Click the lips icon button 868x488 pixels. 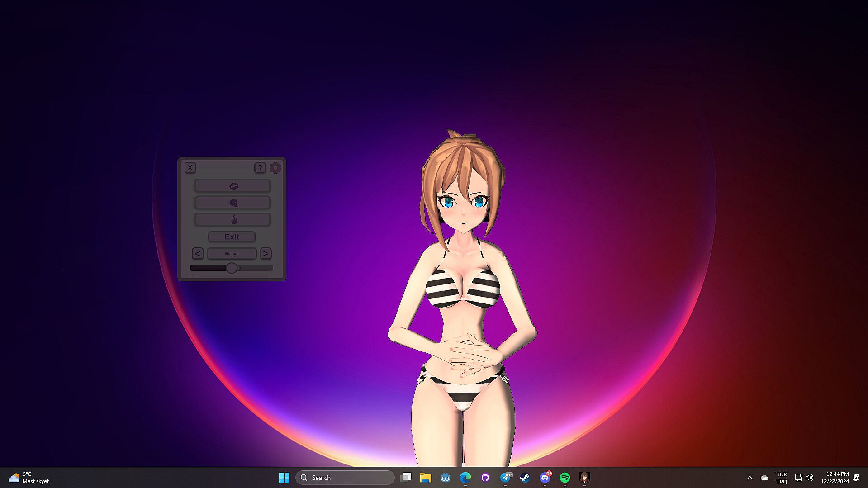(232, 186)
